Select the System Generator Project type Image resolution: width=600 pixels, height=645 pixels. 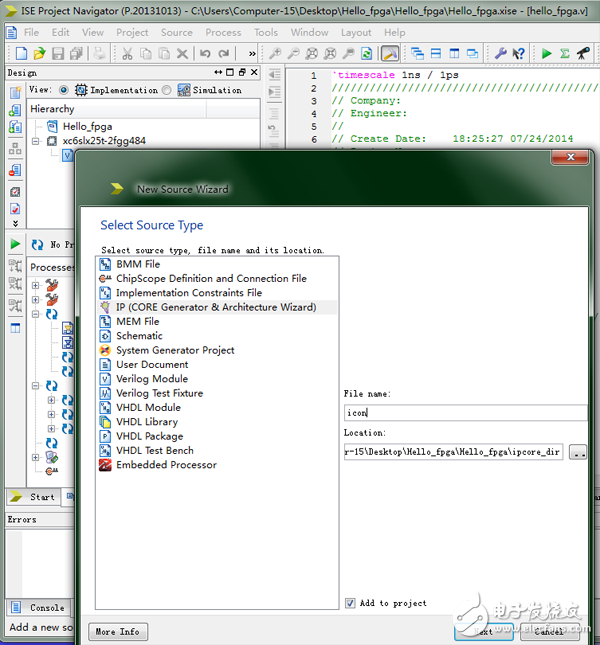[175, 350]
